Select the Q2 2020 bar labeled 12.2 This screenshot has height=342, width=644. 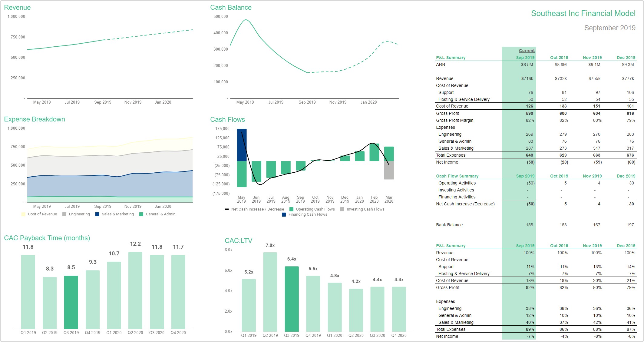tap(135, 291)
